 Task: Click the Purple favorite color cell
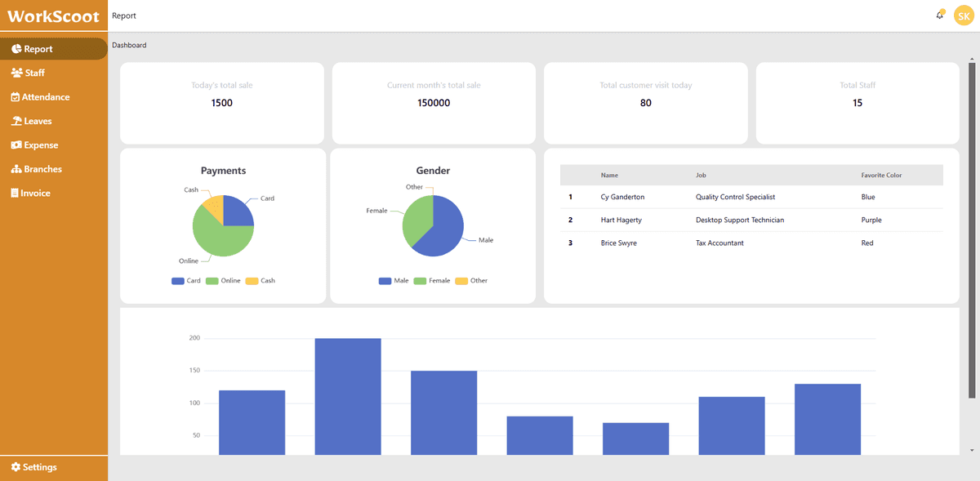pyautogui.click(x=871, y=220)
